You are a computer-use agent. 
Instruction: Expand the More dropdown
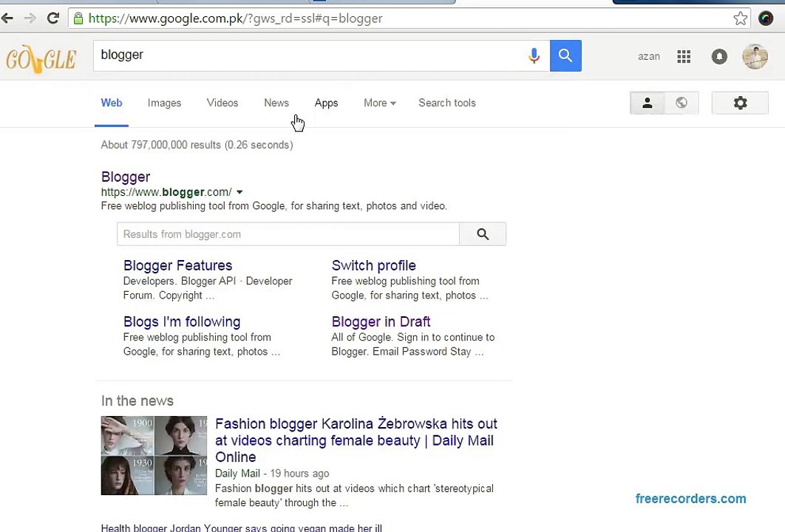pyautogui.click(x=379, y=103)
